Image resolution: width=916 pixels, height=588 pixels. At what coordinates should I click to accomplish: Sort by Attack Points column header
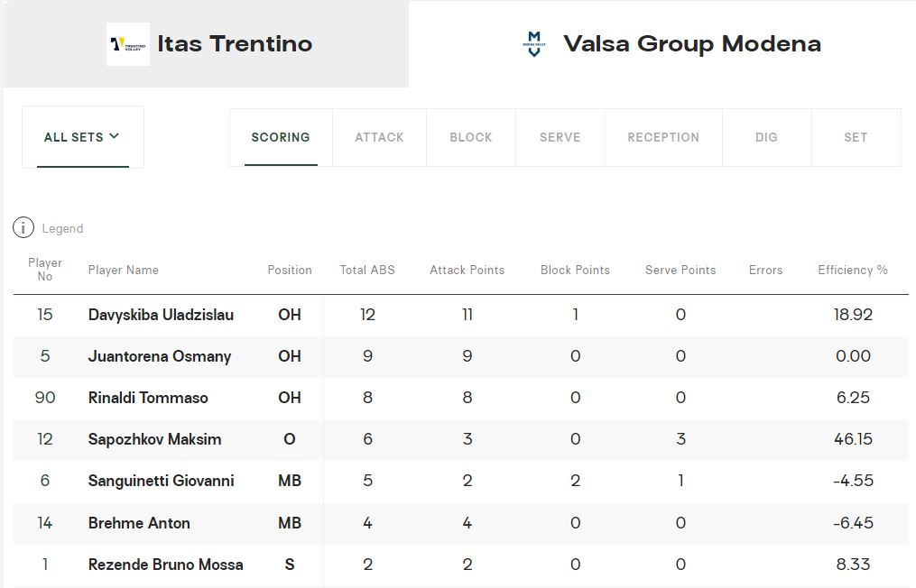point(467,270)
